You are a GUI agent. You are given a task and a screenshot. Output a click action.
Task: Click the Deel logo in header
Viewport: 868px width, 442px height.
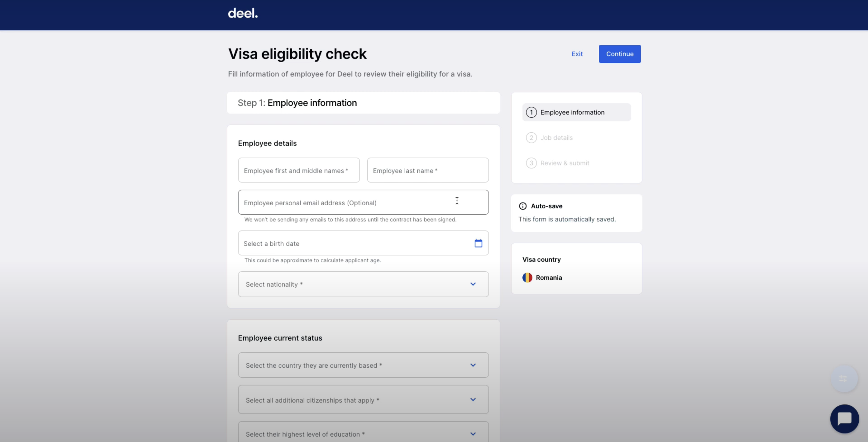tap(243, 14)
